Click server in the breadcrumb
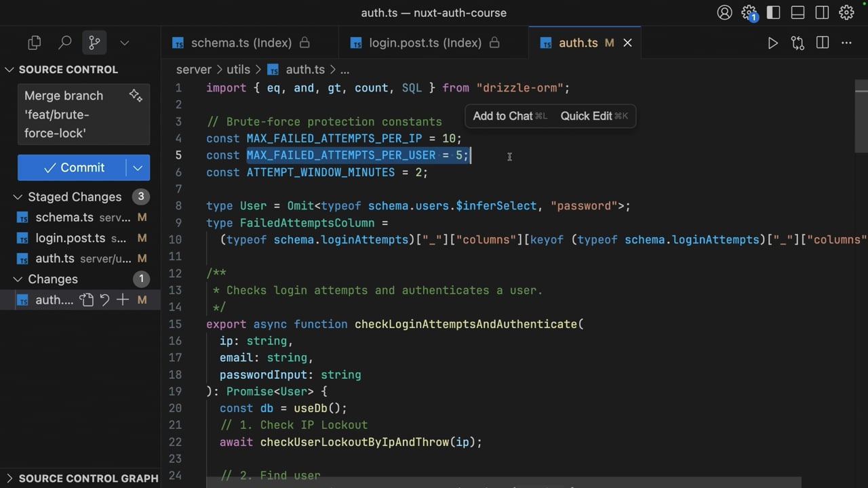 [x=194, y=69]
